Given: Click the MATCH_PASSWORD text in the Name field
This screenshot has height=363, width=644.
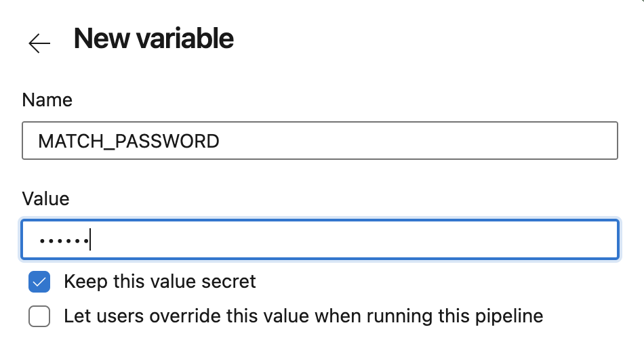Looking at the screenshot, I should pos(129,141).
